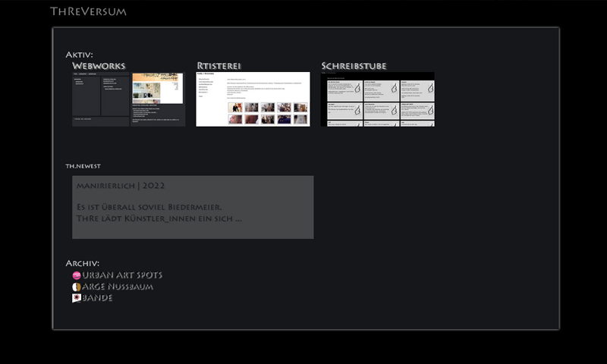Open the Webworks heading link

coord(99,66)
